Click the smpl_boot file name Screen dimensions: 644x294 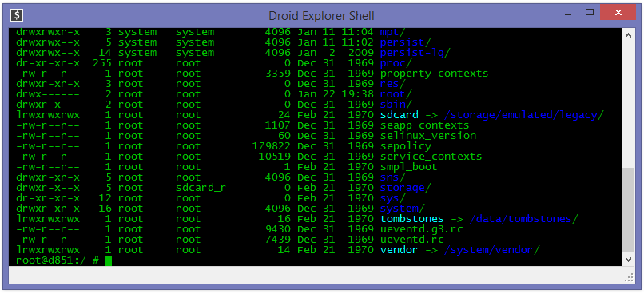pyautogui.click(x=408, y=167)
